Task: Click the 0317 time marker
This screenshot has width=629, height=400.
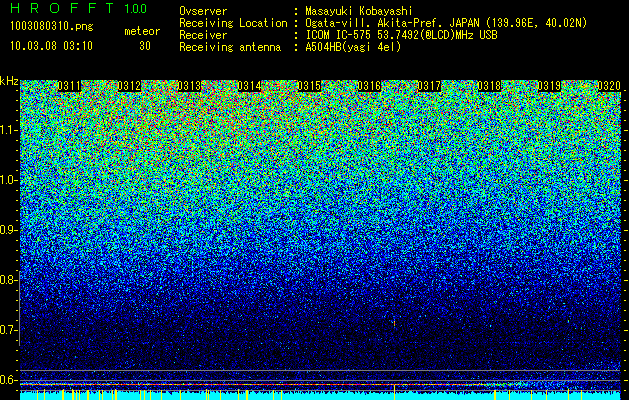Action: tap(429, 86)
